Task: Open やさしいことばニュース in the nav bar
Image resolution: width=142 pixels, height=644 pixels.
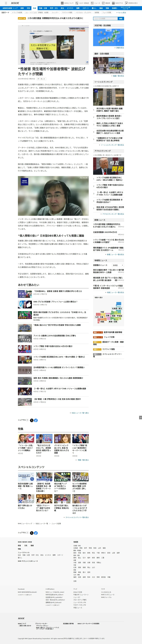Action: point(126,8)
